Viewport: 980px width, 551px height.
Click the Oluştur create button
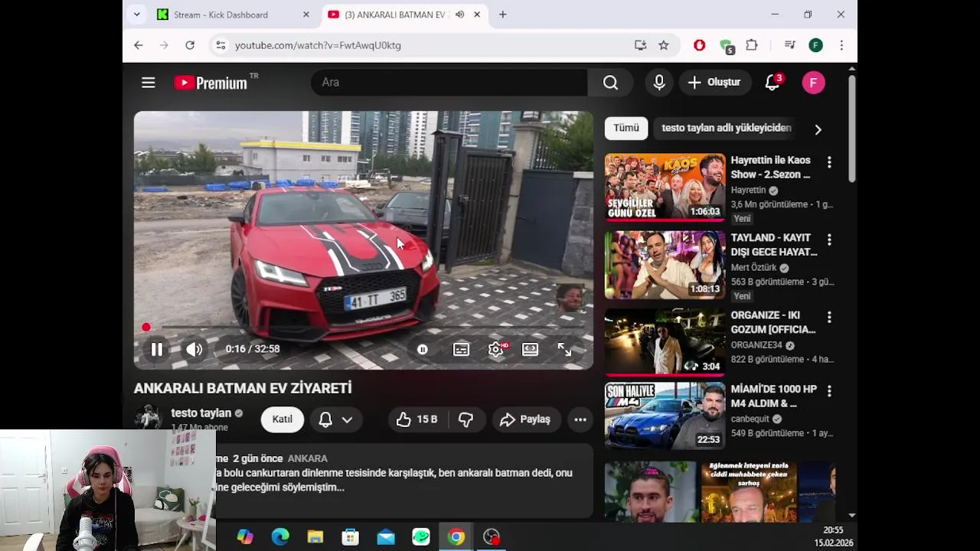(x=714, y=83)
